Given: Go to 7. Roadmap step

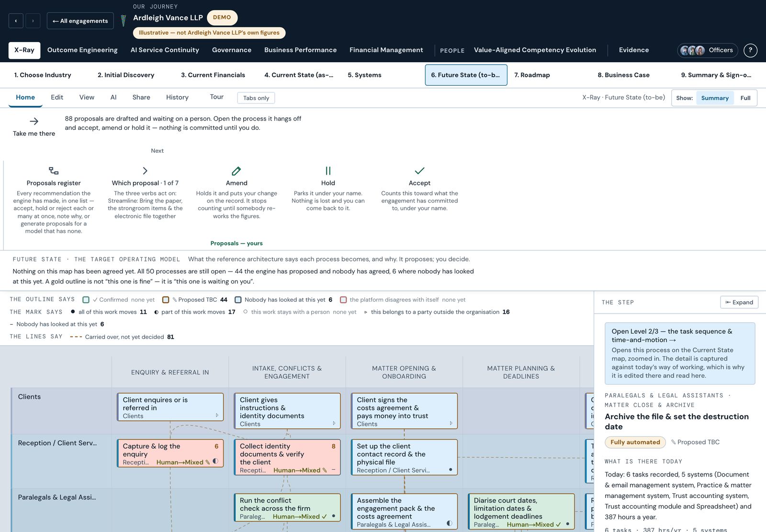Looking at the screenshot, I should coord(532,75).
